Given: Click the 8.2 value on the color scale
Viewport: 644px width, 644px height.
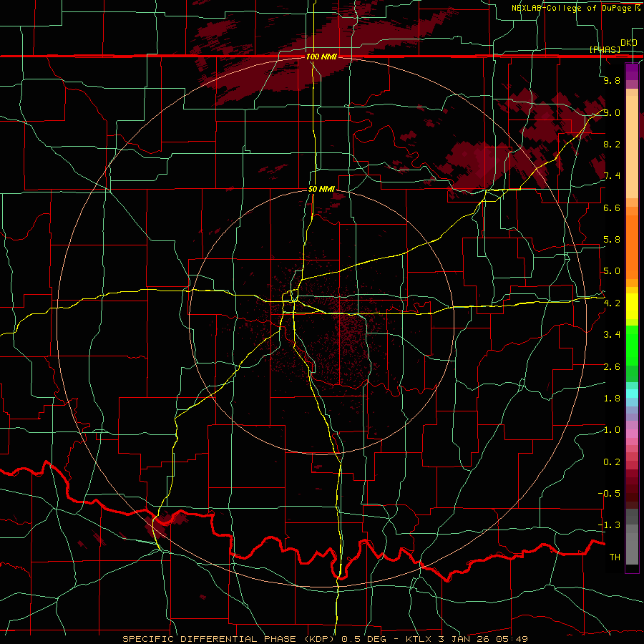Looking at the screenshot, I should click(612, 144).
